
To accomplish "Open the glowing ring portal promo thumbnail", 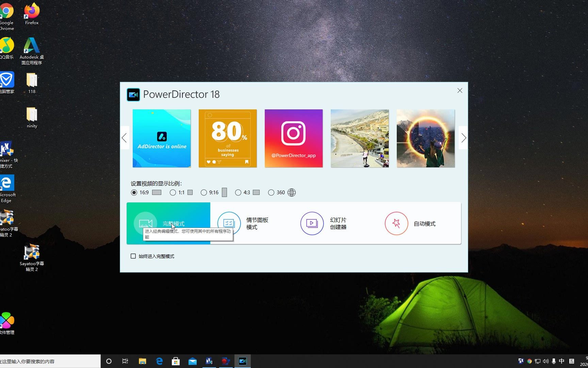I will coord(426,138).
